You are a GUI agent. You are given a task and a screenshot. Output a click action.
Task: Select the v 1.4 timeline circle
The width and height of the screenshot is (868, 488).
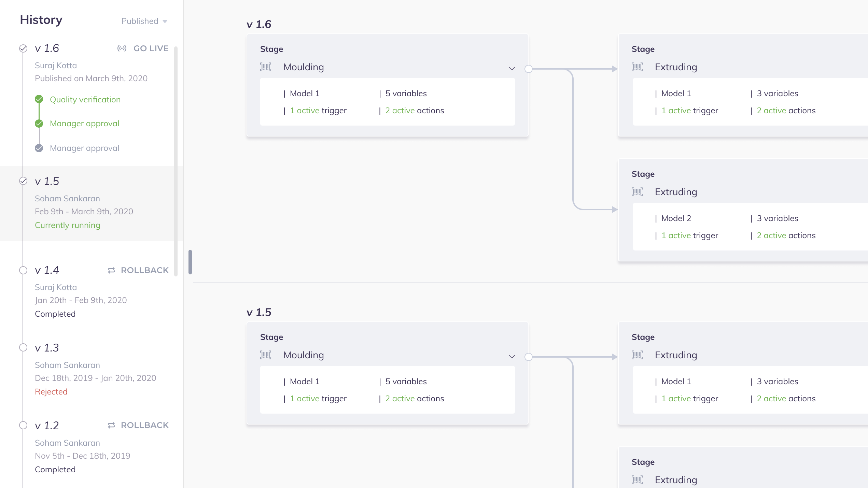[x=23, y=270]
